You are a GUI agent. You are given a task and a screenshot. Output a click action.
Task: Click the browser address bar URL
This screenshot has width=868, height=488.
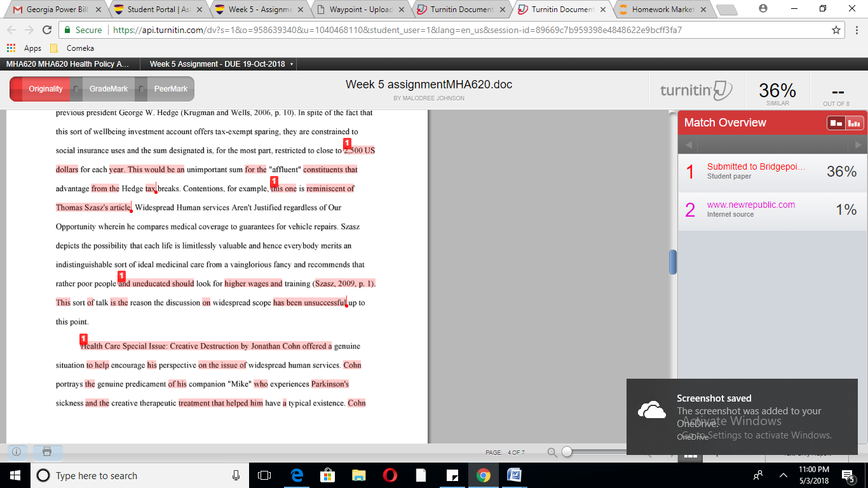(x=398, y=30)
